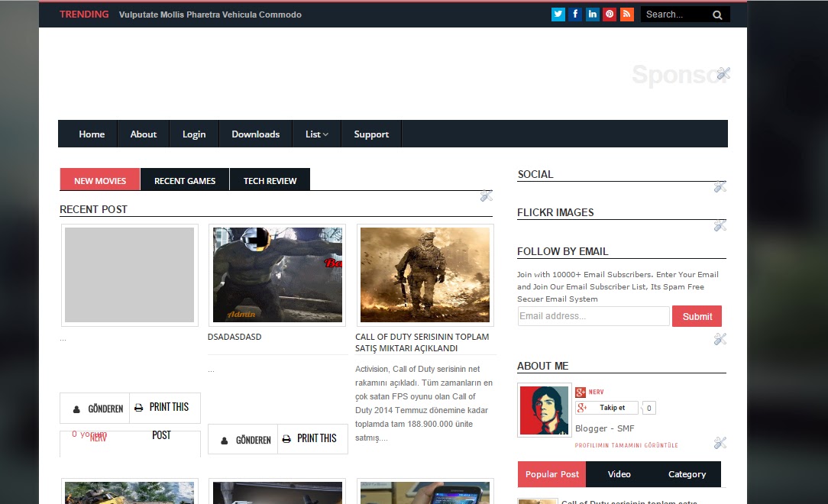This screenshot has height=504, width=828.
Task: Open the LinkedIn social icon
Action: coord(593,15)
